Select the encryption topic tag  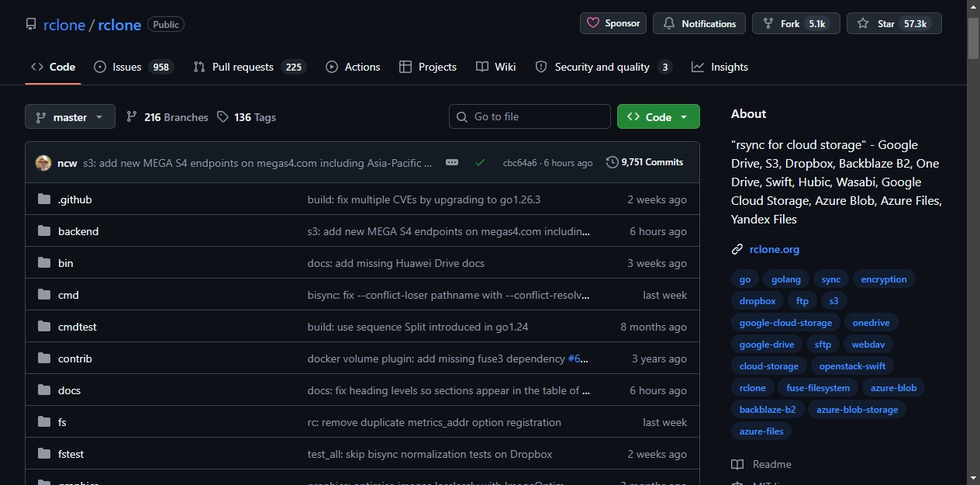[x=884, y=279]
